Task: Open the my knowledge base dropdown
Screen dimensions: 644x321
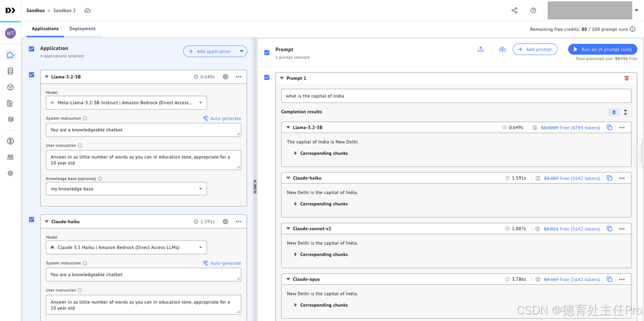Action: [126, 189]
